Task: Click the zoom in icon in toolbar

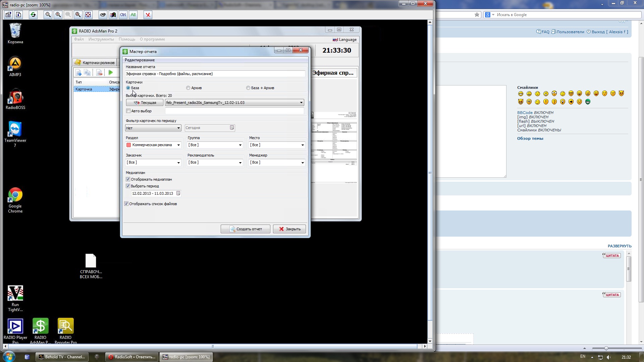Action: click(x=58, y=15)
